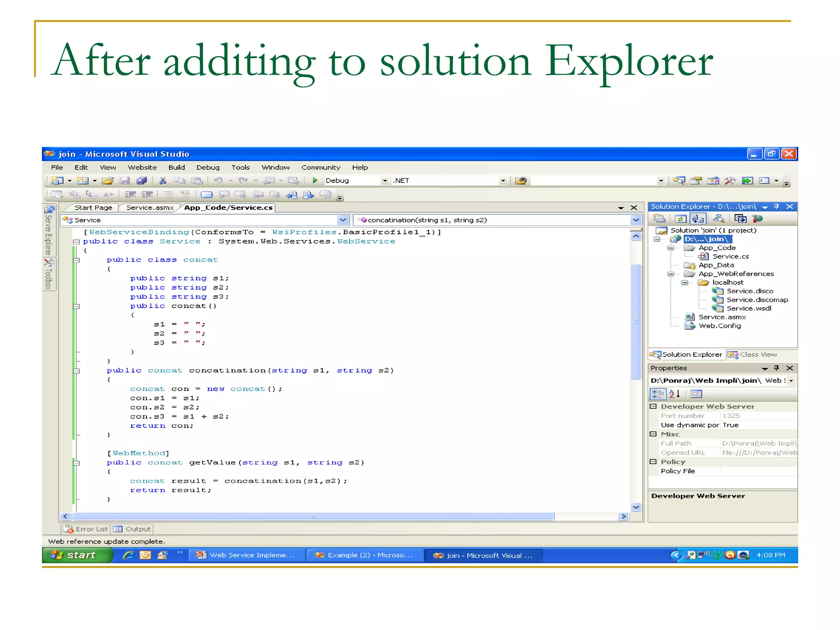Click the green Start Debugging arrow
This screenshot has width=840, height=630.
(x=315, y=180)
